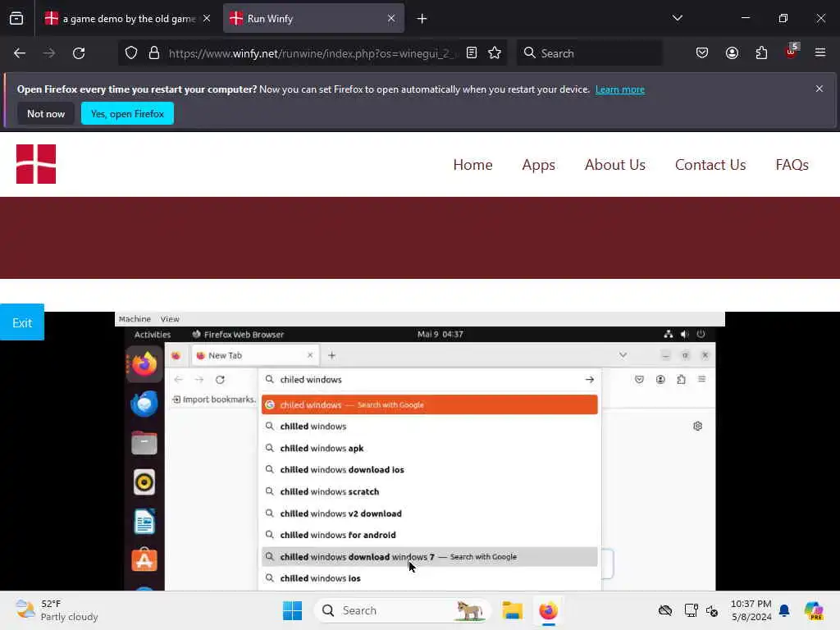Open the Ubuntu power system menu icon
The image size is (840, 630).
701,335
